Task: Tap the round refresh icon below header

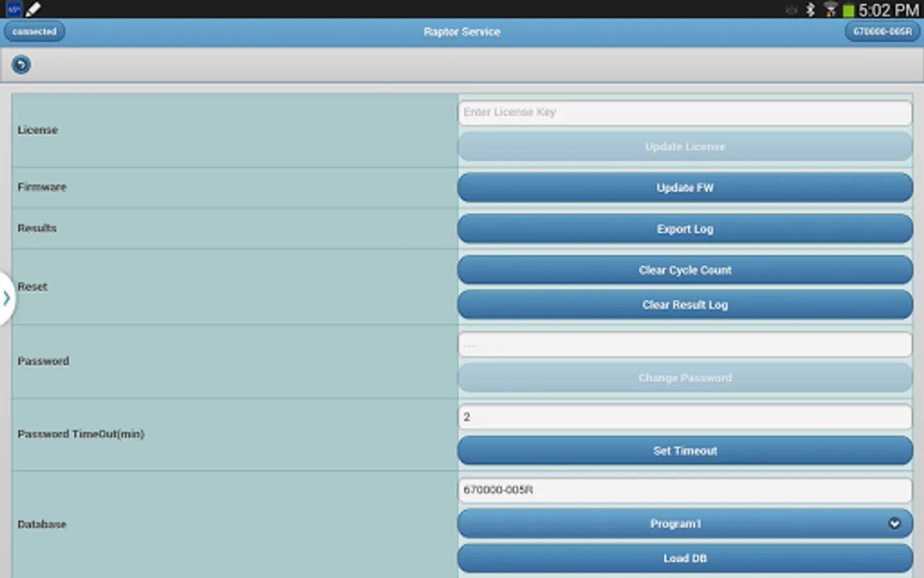Action: (x=21, y=65)
